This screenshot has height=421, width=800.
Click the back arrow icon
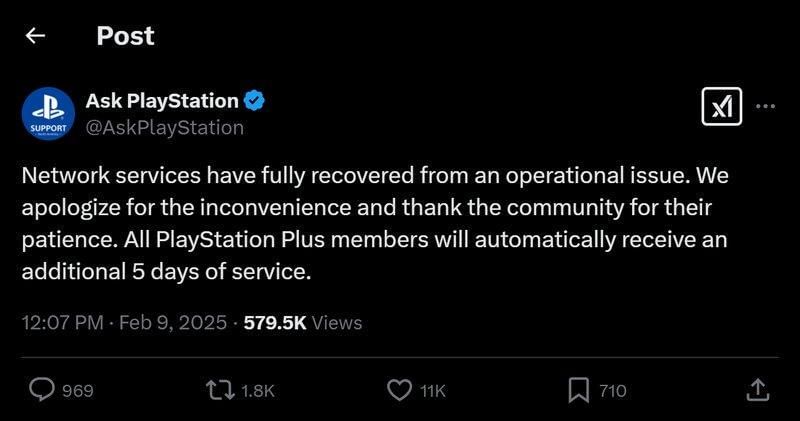coord(36,36)
